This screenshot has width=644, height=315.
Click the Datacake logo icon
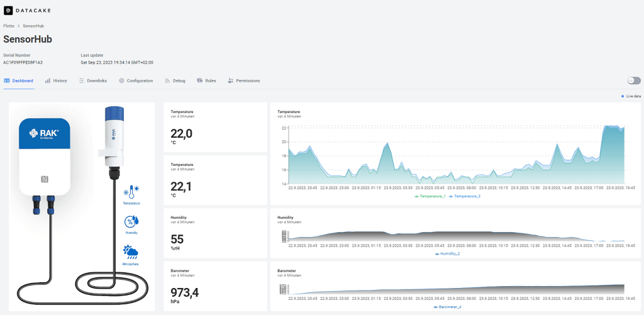click(x=8, y=9)
